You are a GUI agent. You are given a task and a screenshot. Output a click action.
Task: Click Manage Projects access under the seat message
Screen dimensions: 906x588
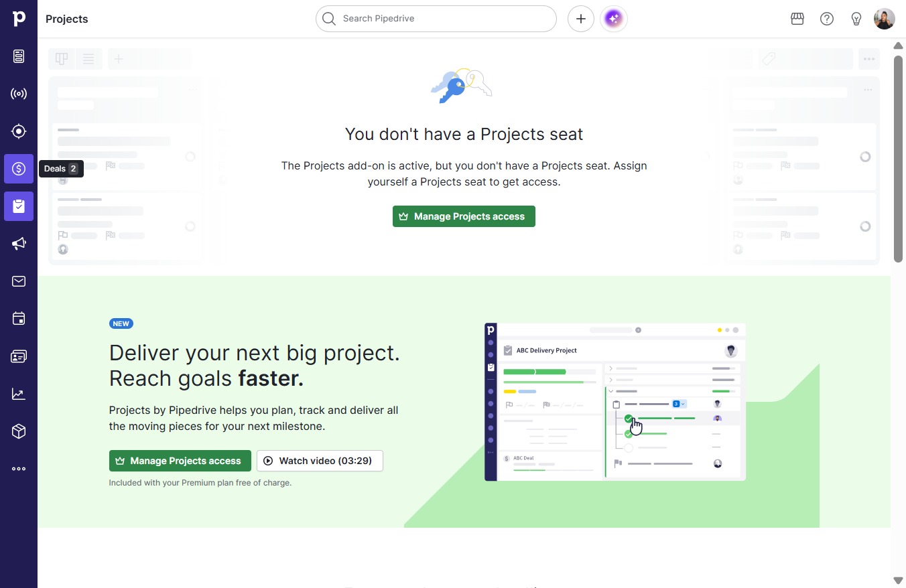tap(464, 216)
